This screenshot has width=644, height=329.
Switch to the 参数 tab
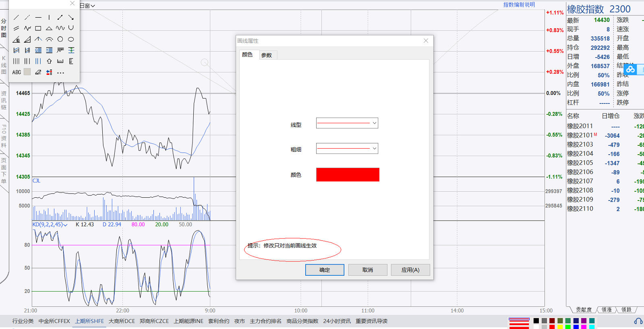pyautogui.click(x=266, y=55)
